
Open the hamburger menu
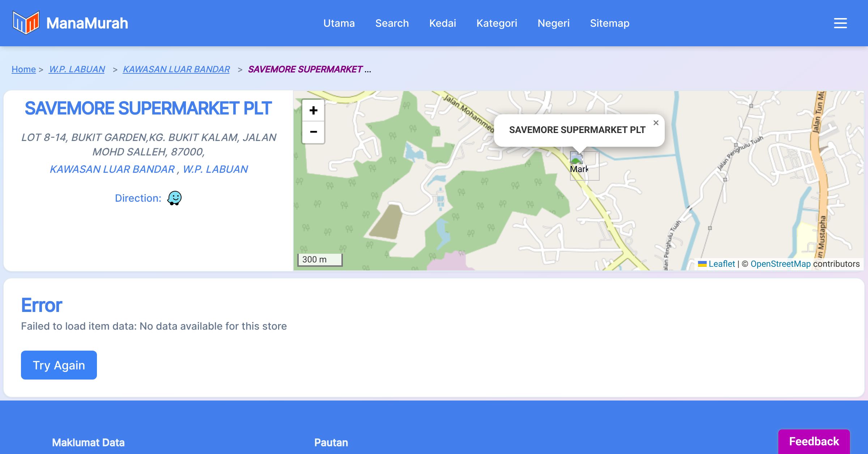[x=840, y=23]
